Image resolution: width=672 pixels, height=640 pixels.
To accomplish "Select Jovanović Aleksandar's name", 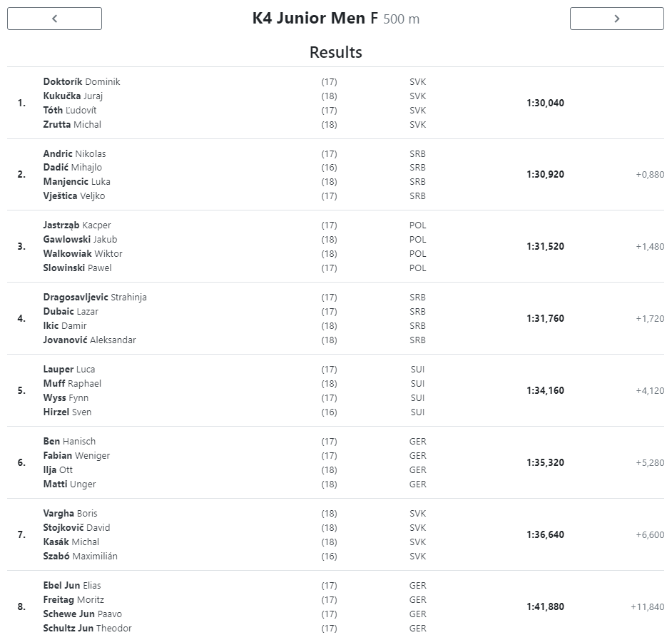I will point(89,340).
